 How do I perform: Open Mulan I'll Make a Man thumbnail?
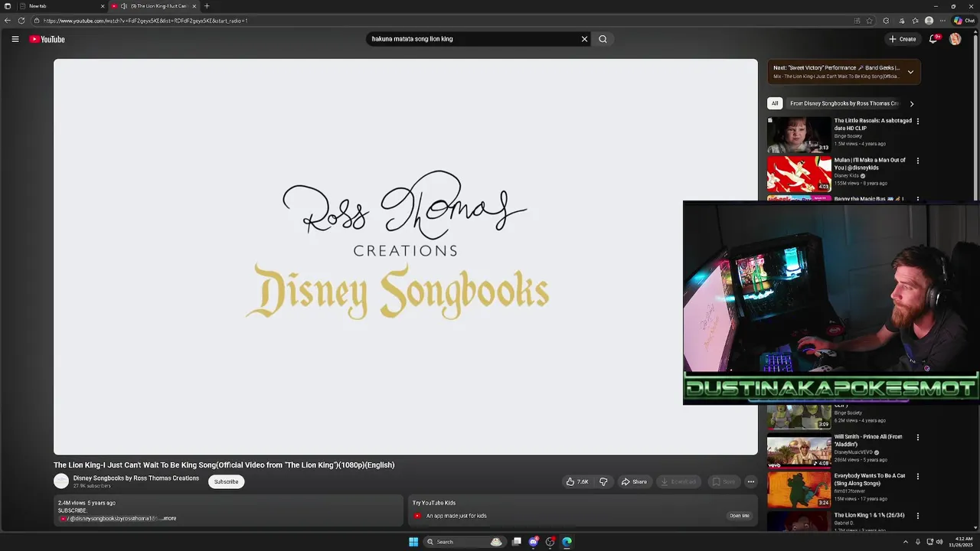[x=799, y=174]
